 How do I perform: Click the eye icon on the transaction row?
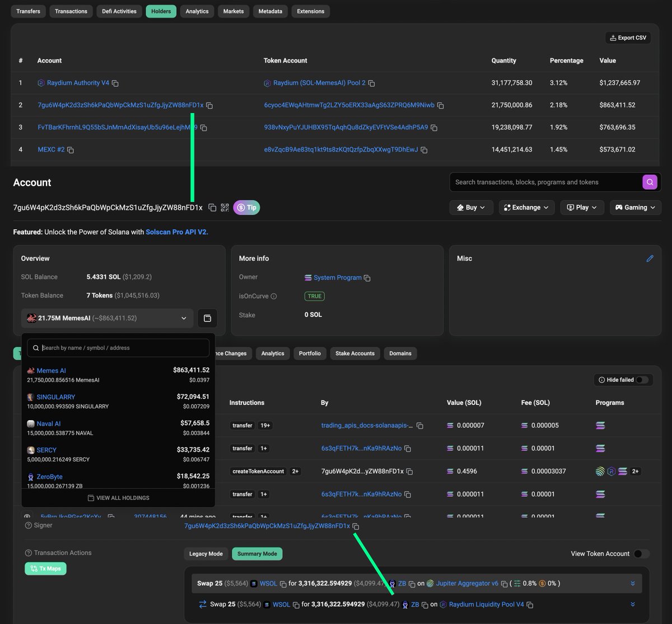27,516
